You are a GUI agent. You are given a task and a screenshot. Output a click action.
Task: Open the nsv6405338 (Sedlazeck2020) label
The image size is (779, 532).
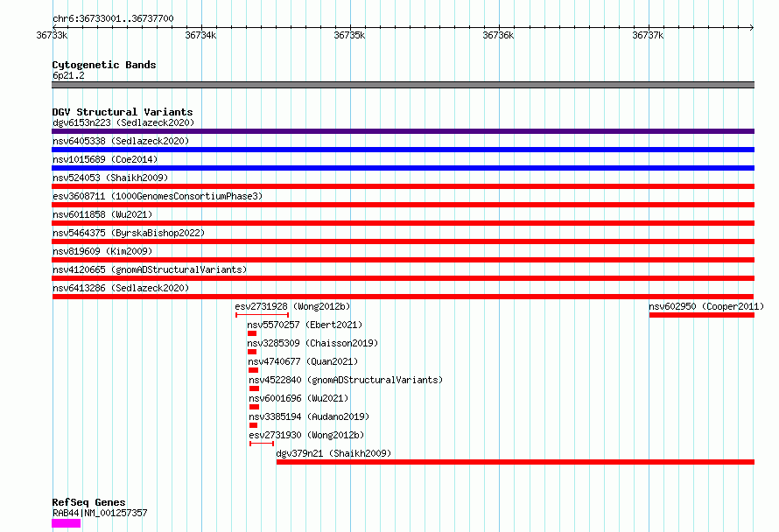(x=121, y=141)
